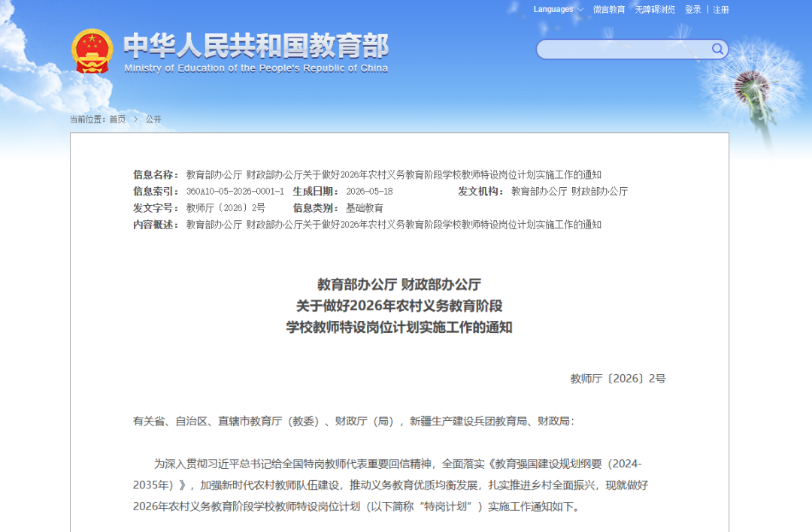Go to 首页 in breadcrumb

click(117, 119)
